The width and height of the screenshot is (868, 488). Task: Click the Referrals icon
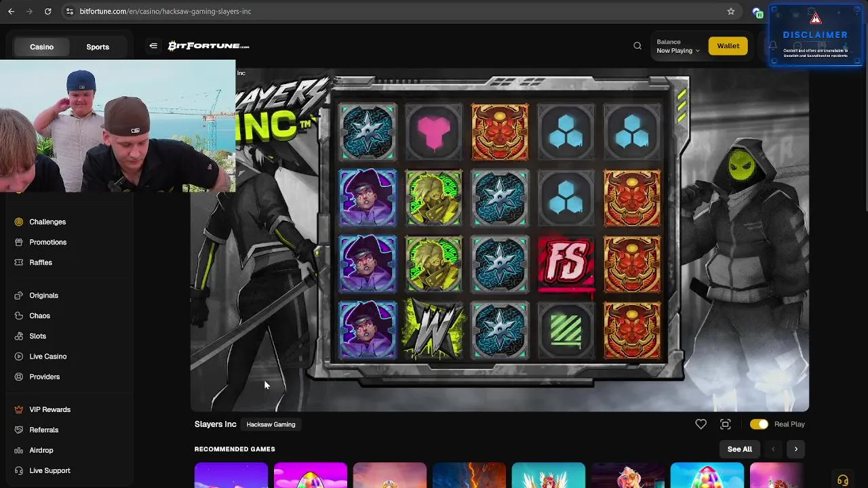pyautogui.click(x=19, y=430)
